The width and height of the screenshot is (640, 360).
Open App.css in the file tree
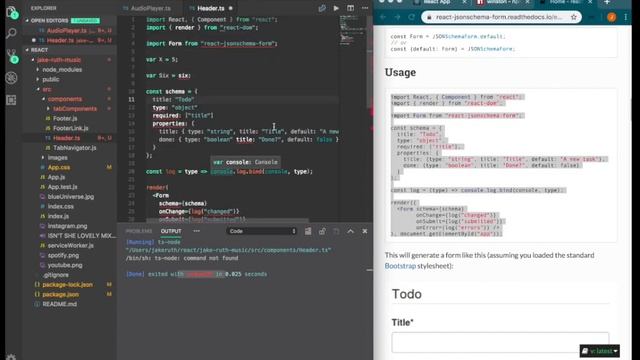coord(59,167)
